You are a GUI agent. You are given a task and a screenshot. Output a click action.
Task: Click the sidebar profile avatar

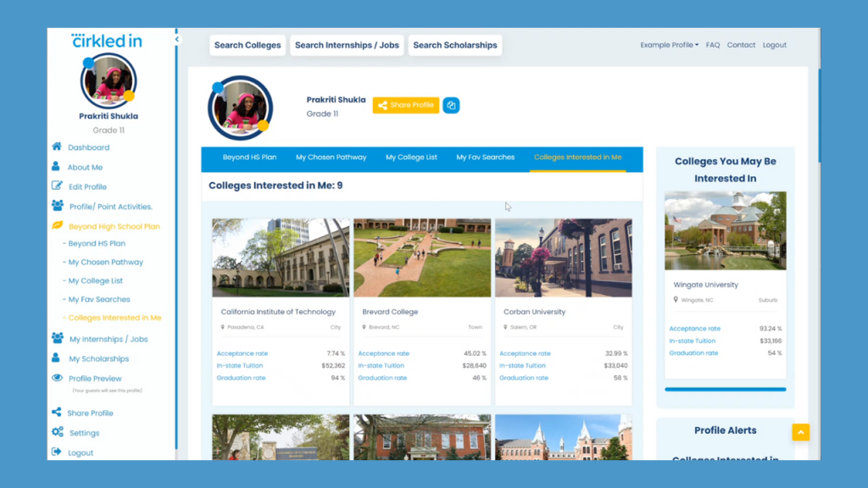coord(108,80)
